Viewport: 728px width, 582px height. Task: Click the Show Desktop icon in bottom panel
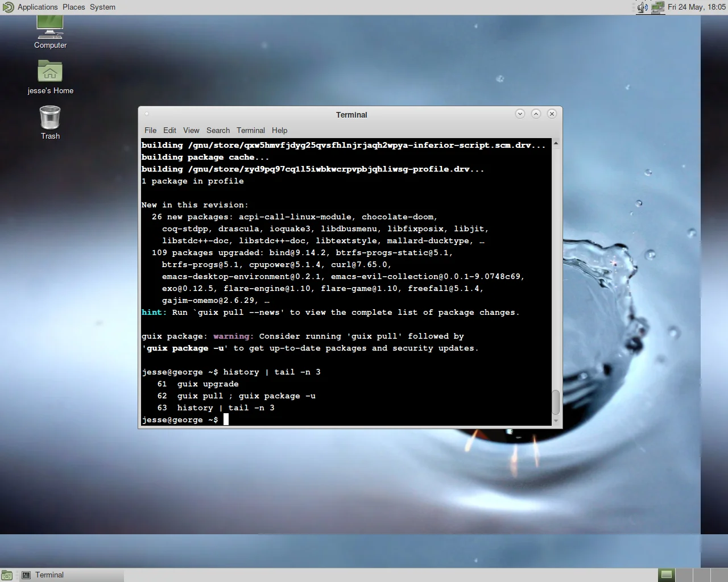pyautogui.click(x=7, y=575)
